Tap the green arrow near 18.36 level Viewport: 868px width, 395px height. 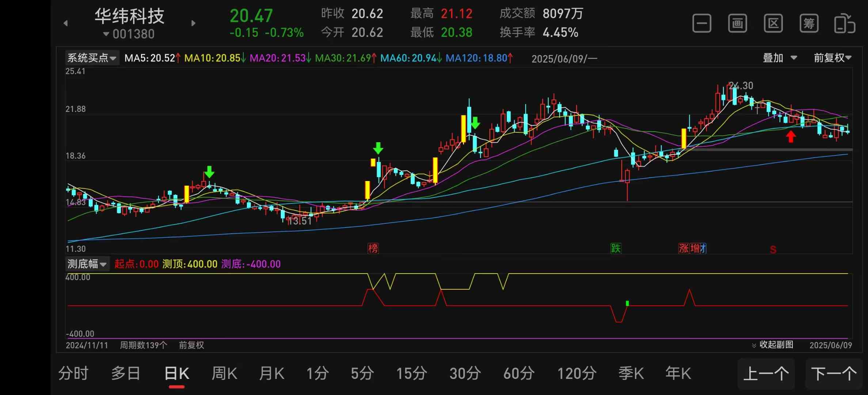(x=378, y=148)
